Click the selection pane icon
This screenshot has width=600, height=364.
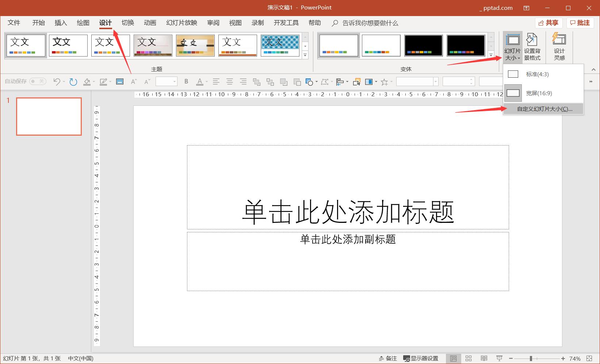[357, 82]
